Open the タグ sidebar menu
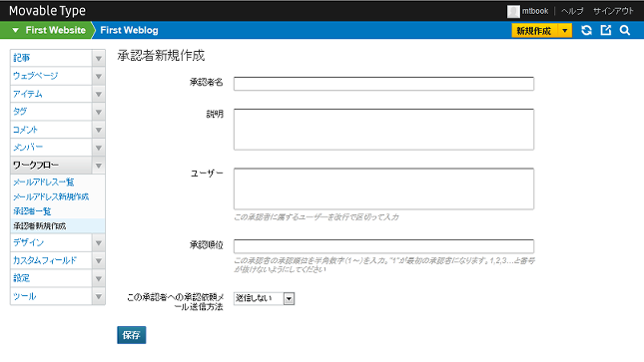Viewport: 644px width, 362px height. 51,112
